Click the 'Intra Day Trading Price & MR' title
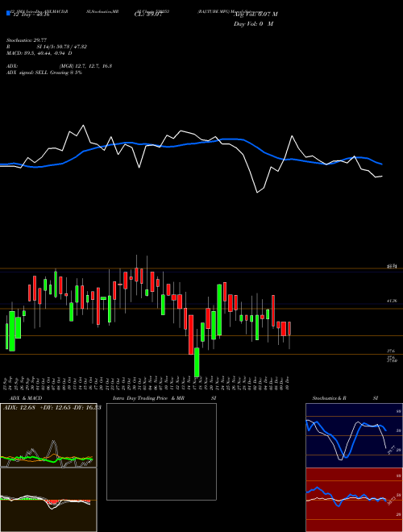Viewport: 403px width, 532px height. point(148,398)
